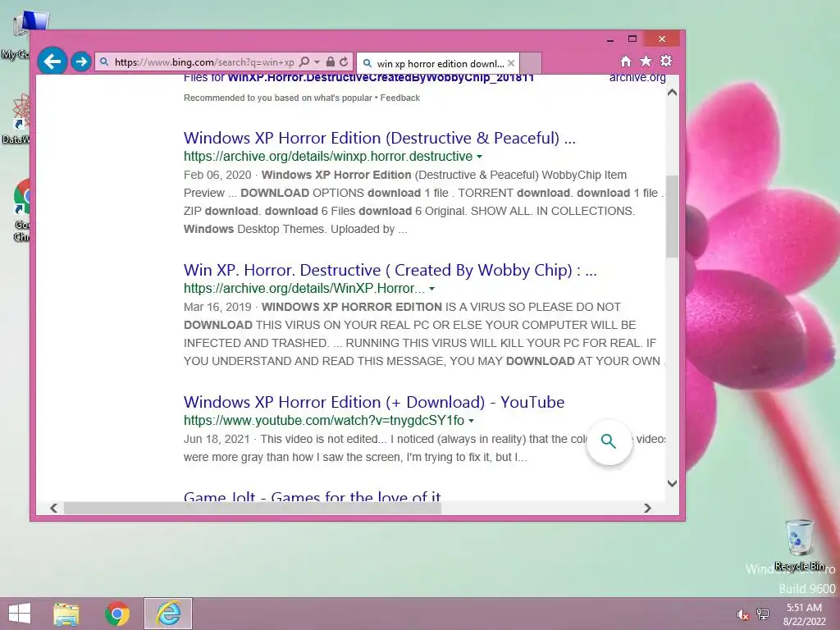Screen dimensions: 840x630
Task: Open the address bar autocomplete dropdown arrow
Action: (x=317, y=62)
